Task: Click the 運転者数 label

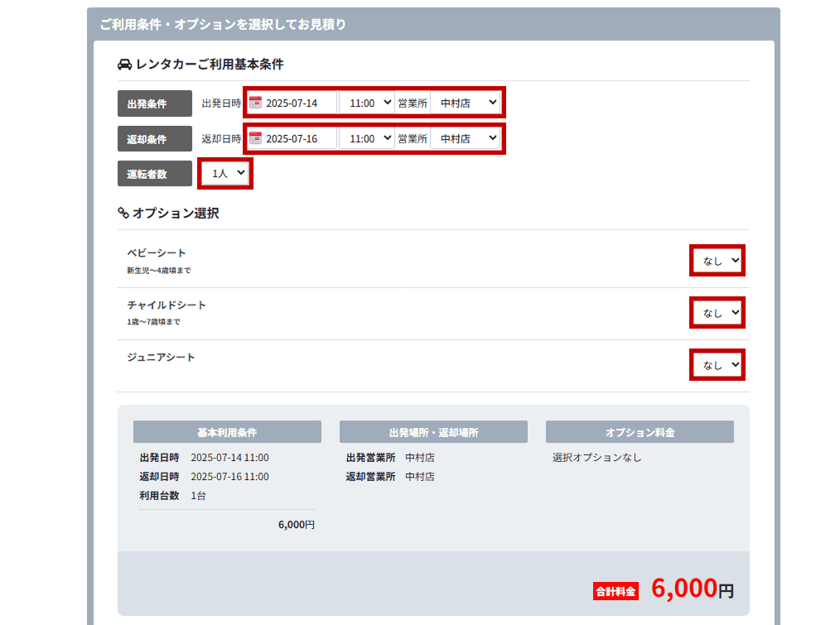Action: pos(155,174)
